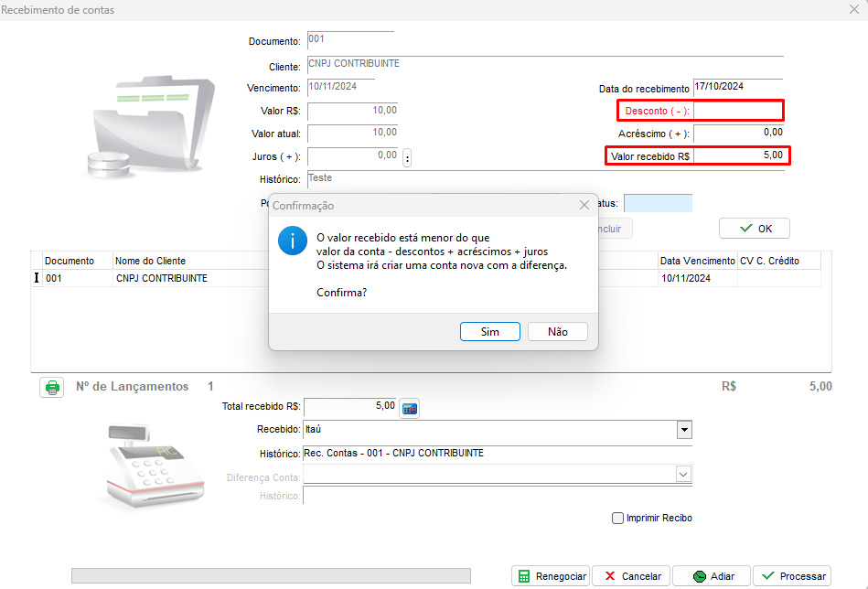
Task: Close the Recebimento de contas window
Action: pyautogui.click(x=854, y=9)
